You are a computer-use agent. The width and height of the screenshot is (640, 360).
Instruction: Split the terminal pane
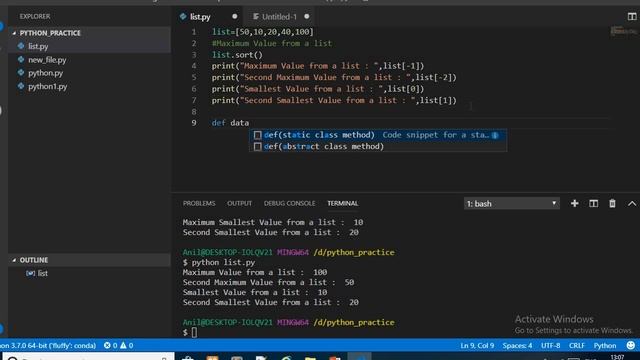pyautogui.click(x=593, y=203)
